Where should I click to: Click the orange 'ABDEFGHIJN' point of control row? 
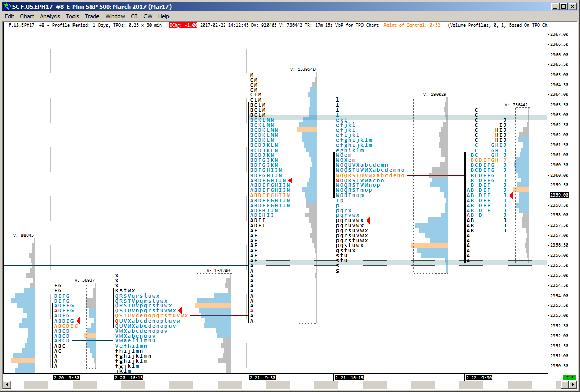(271, 195)
